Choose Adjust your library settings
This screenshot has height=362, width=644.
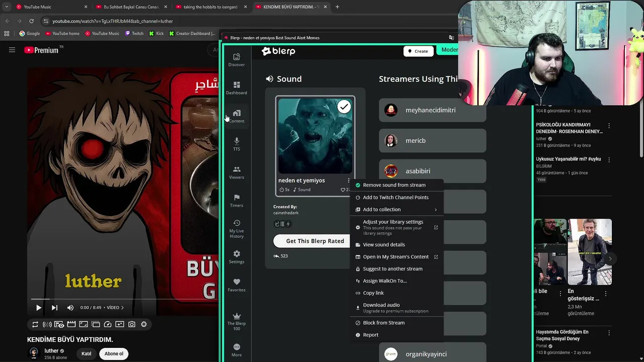point(396,227)
